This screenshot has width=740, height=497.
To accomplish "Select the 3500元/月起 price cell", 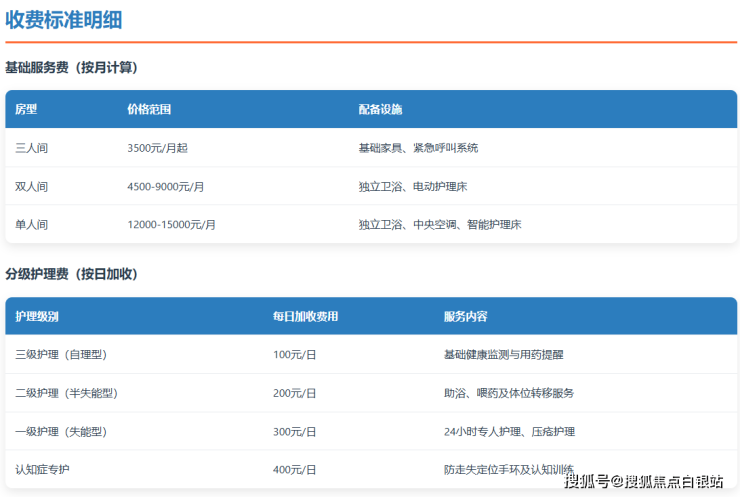I will [x=157, y=148].
